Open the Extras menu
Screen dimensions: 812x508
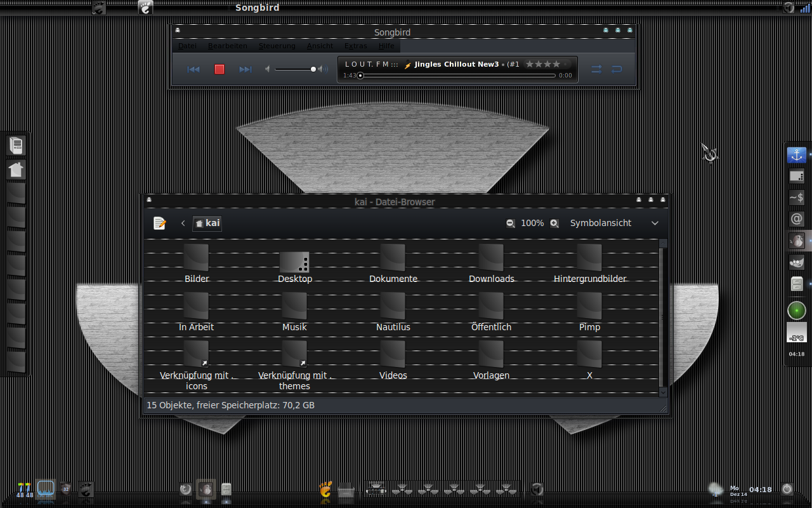coord(355,46)
